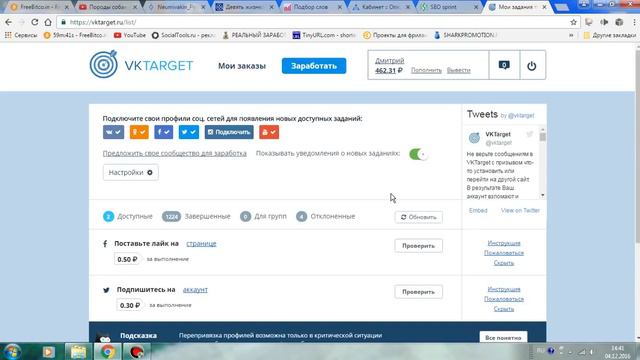Open the YouTube bookmark
Screen dimensions: 640x360
coord(130,35)
